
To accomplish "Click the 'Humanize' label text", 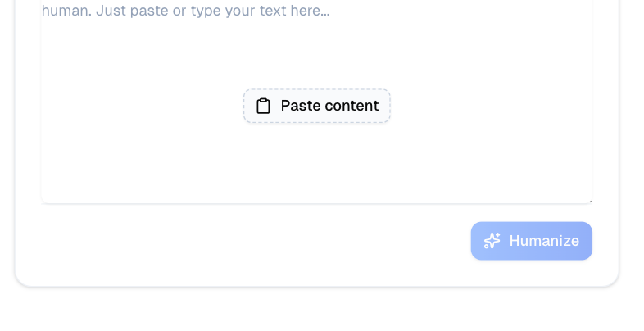I will (544, 241).
